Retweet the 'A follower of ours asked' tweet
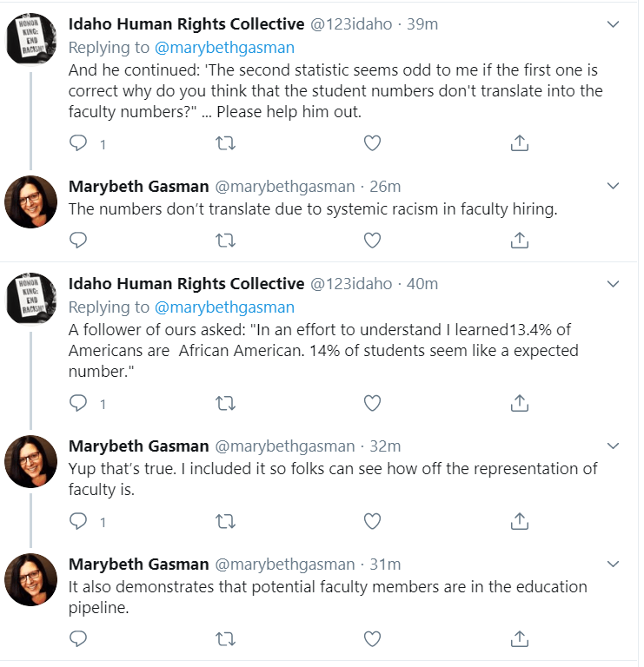 coord(225,403)
